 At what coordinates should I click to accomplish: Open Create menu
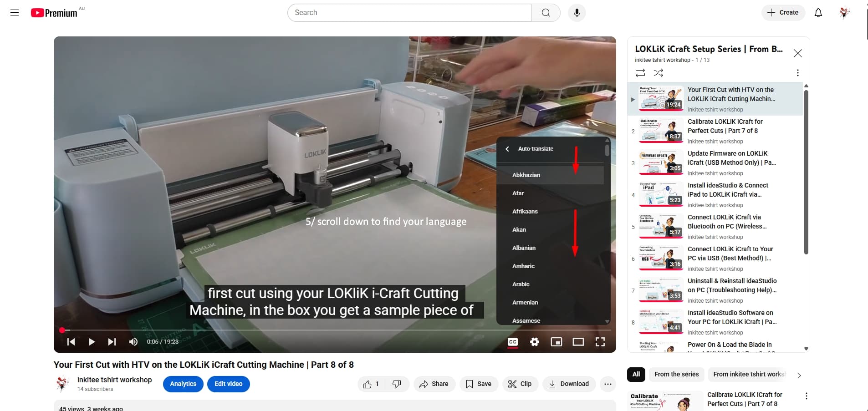(x=783, y=13)
